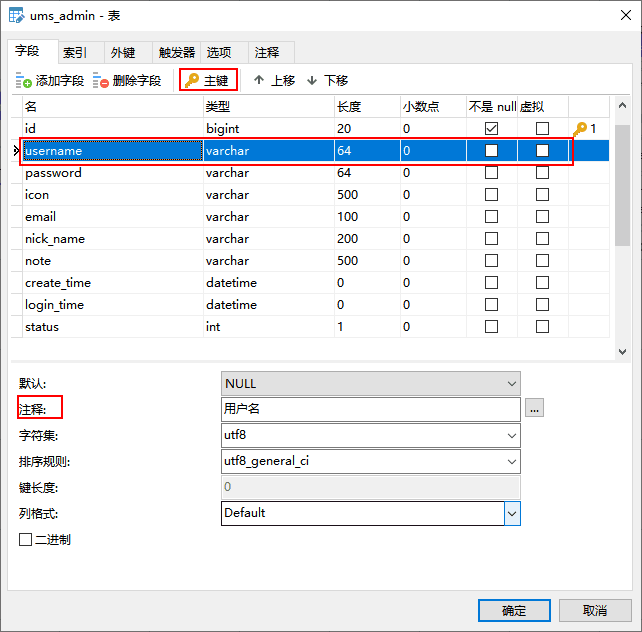The width and height of the screenshot is (642, 632).
Task: Click the 名 column header
Action: point(113,107)
